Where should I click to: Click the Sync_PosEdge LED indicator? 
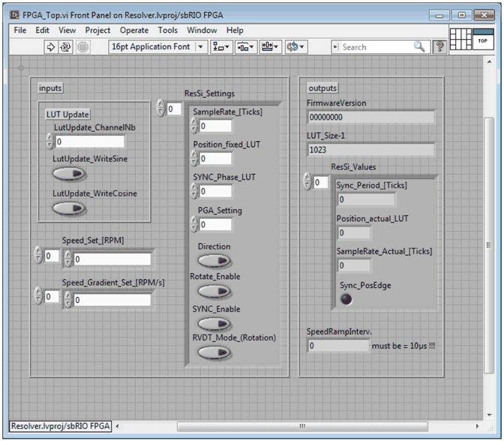click(x=346, y=299)
